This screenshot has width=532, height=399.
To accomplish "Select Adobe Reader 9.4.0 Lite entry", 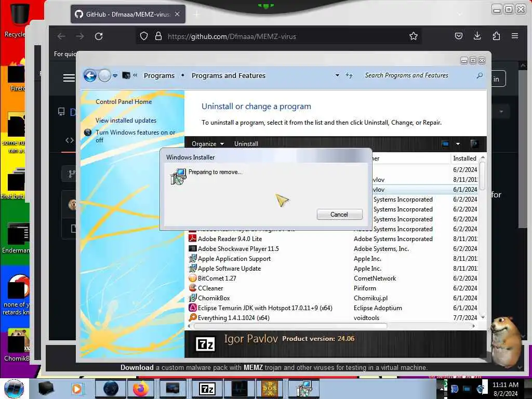I will [x=230, y=239].
